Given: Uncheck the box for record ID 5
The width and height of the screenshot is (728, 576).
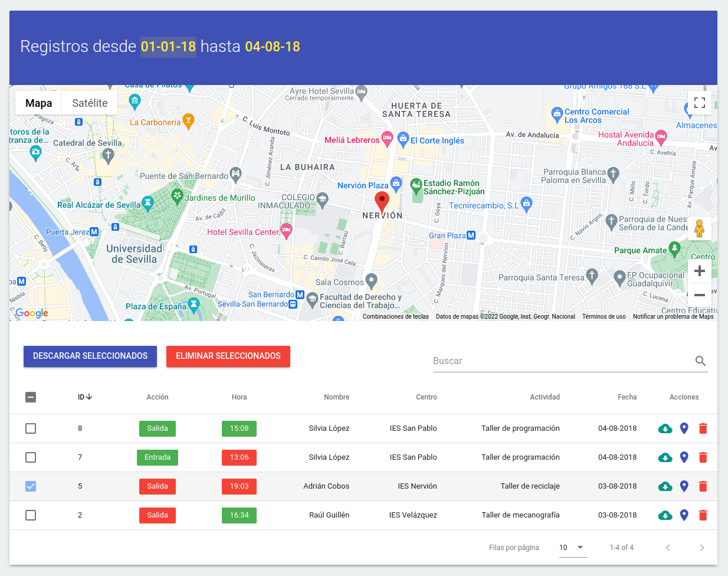Looking at the screenshot, I should (x=31, y=486).
